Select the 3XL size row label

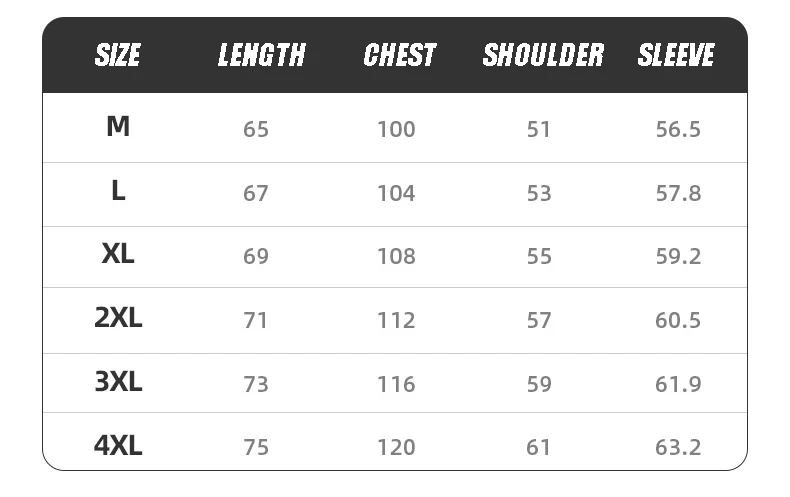[x=118, y=382]
